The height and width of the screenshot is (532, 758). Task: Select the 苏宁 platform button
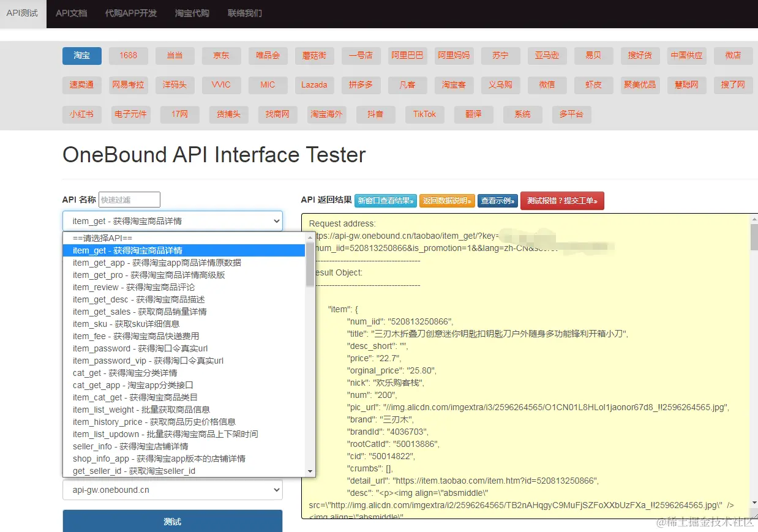coord(501,55)
